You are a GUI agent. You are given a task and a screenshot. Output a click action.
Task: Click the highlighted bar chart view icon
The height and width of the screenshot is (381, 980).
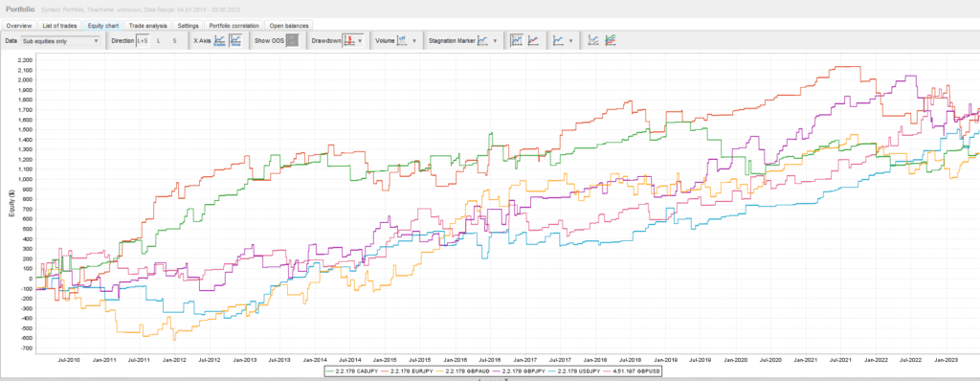pos(517,40)
